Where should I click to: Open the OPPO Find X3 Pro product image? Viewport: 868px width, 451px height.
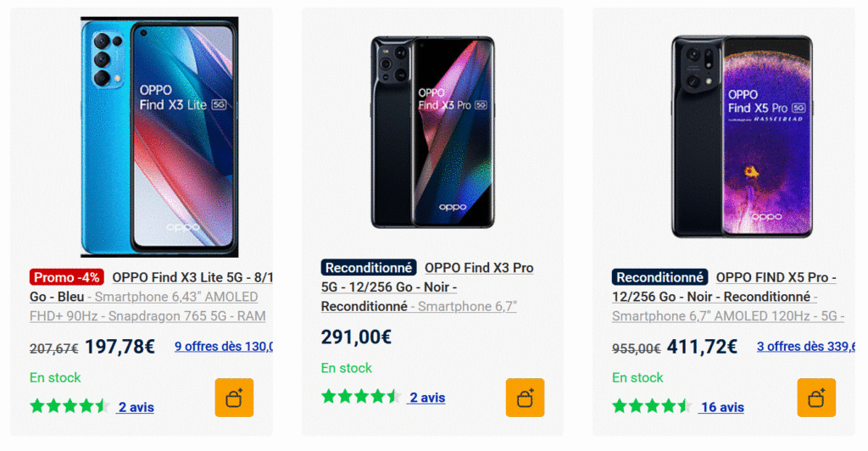[x=432, y=132]
